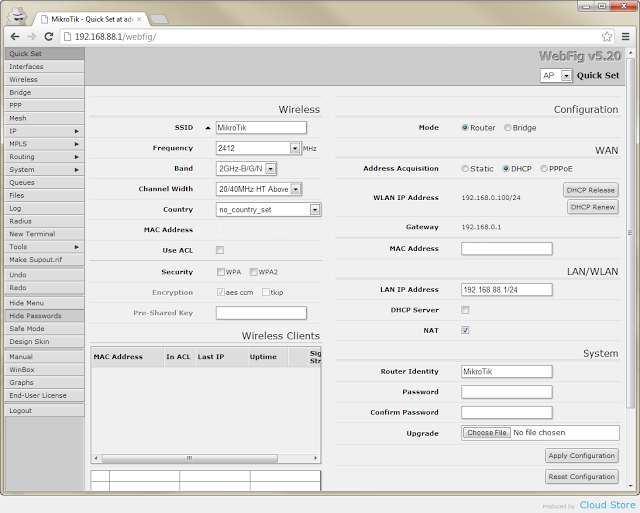Click Reset Configuration
Viewport: 640px width, 513px height.
click(x=582, y=477)
